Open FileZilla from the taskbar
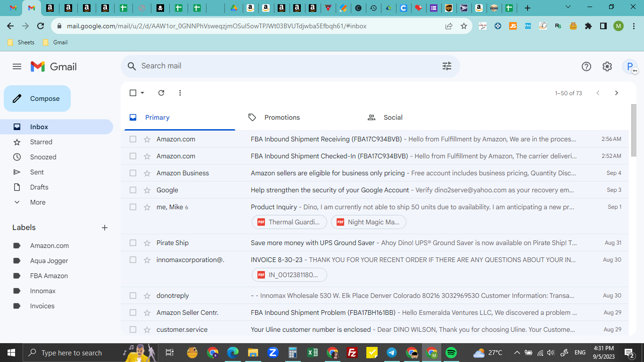This screenshot has width=644, height=362. (x=352, y=353)
